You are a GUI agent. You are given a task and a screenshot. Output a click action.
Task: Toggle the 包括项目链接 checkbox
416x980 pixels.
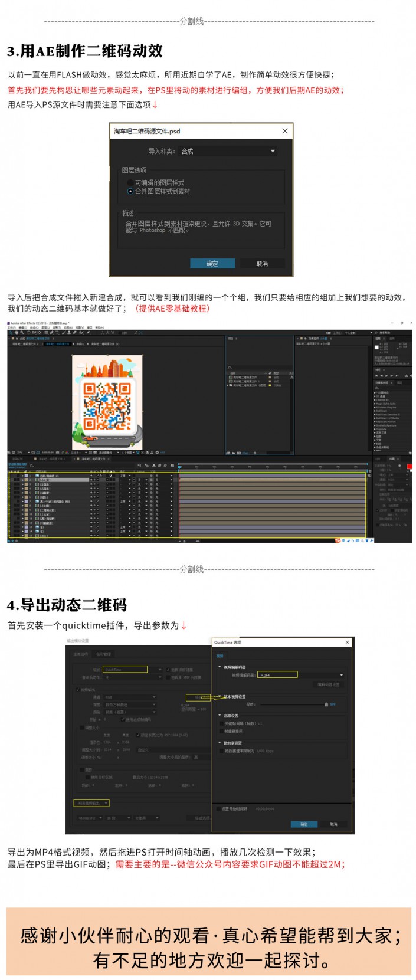tap(168, 670)
